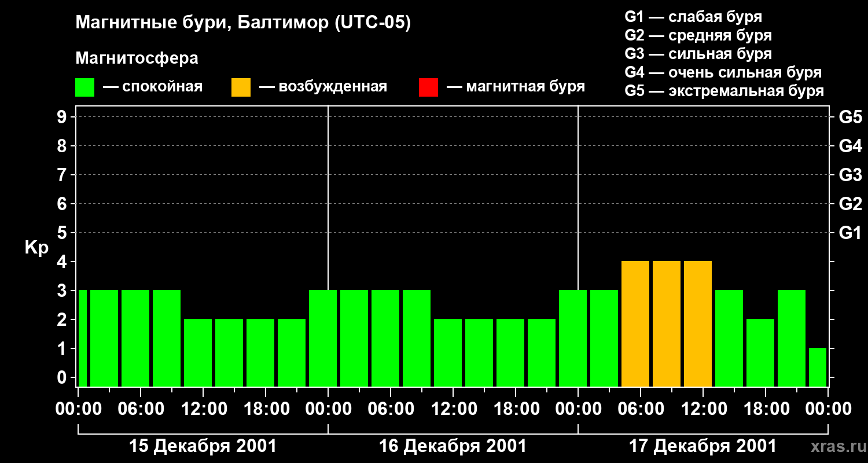Click the green 'спокойная' legend swatch

tap(84, 87)
